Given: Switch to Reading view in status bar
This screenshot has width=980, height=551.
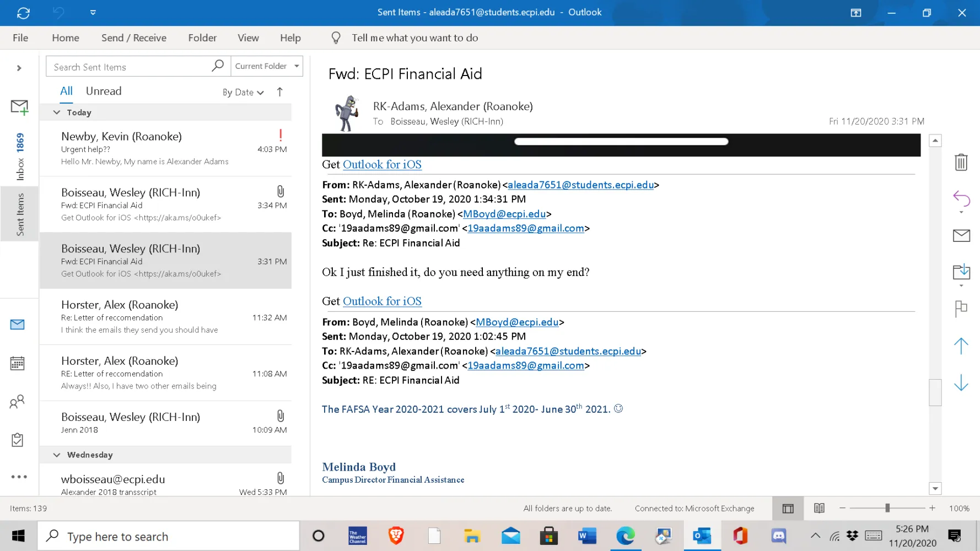Looking at the screenshot, I should 819,508.
